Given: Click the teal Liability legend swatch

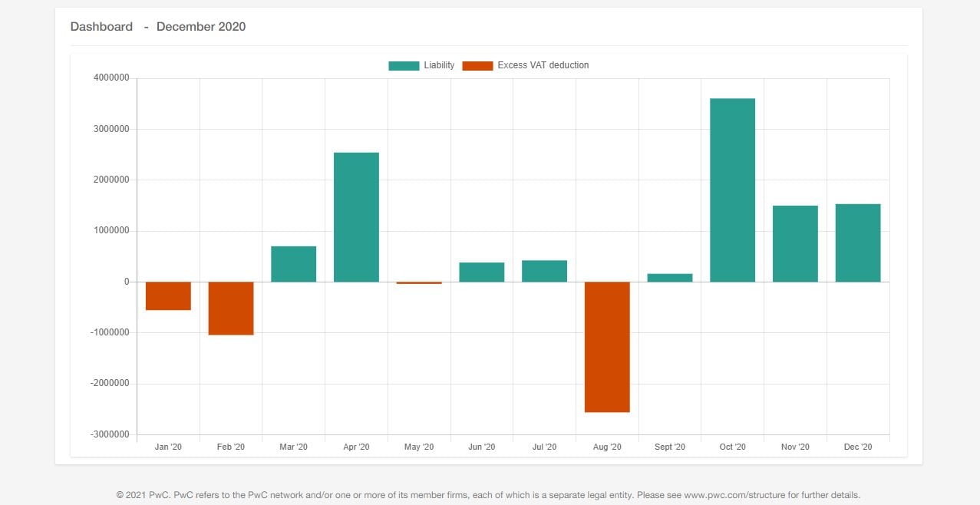Looking at the screenshot, I should (404, 66).
